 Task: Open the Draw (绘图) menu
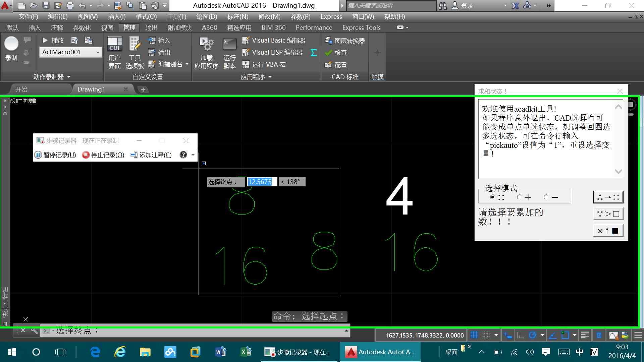point(206,16)
